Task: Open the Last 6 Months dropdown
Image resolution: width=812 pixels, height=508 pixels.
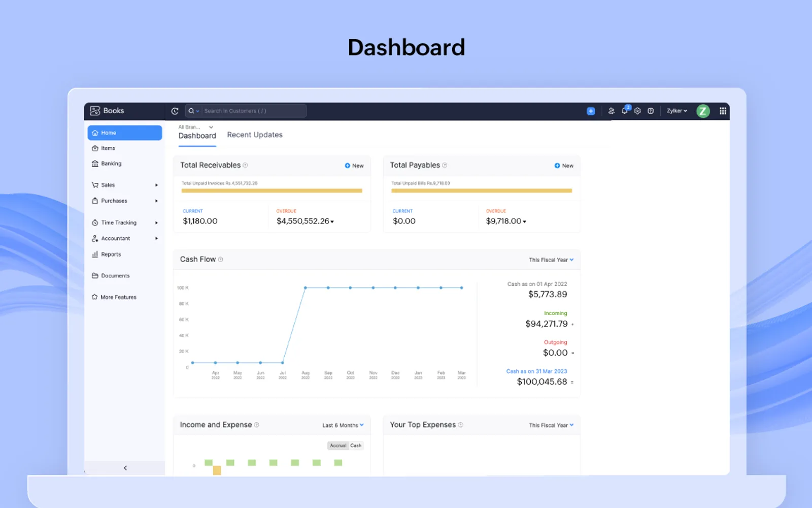Action: tap(343, 426)
